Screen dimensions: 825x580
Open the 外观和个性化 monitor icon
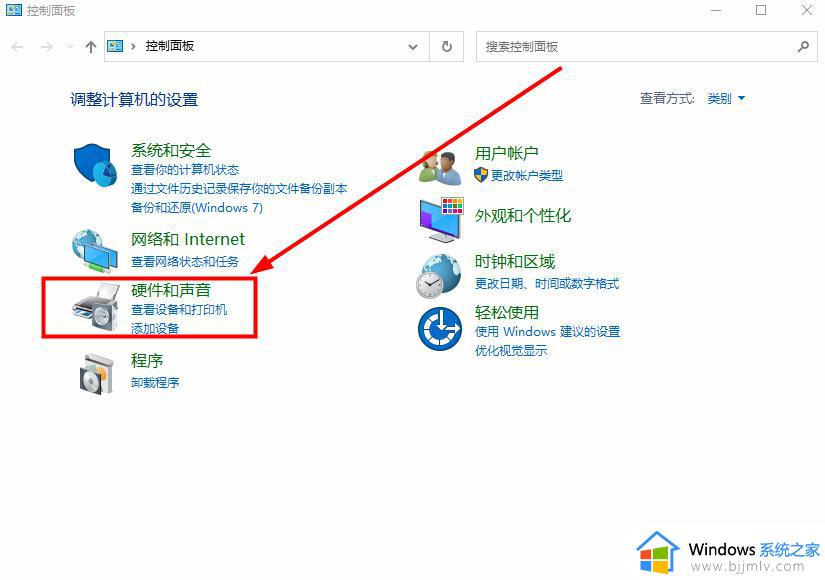pos(441,220)
